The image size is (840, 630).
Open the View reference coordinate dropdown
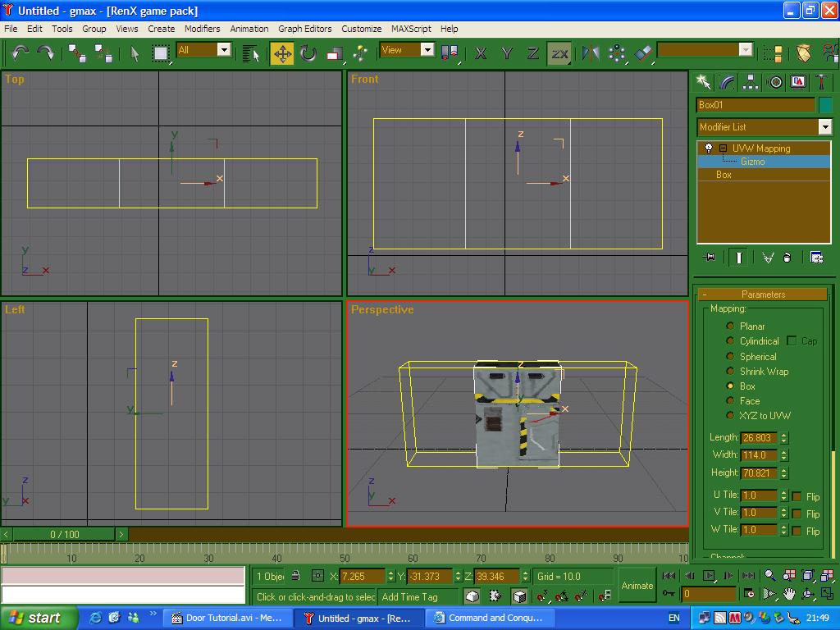point(427,50)
